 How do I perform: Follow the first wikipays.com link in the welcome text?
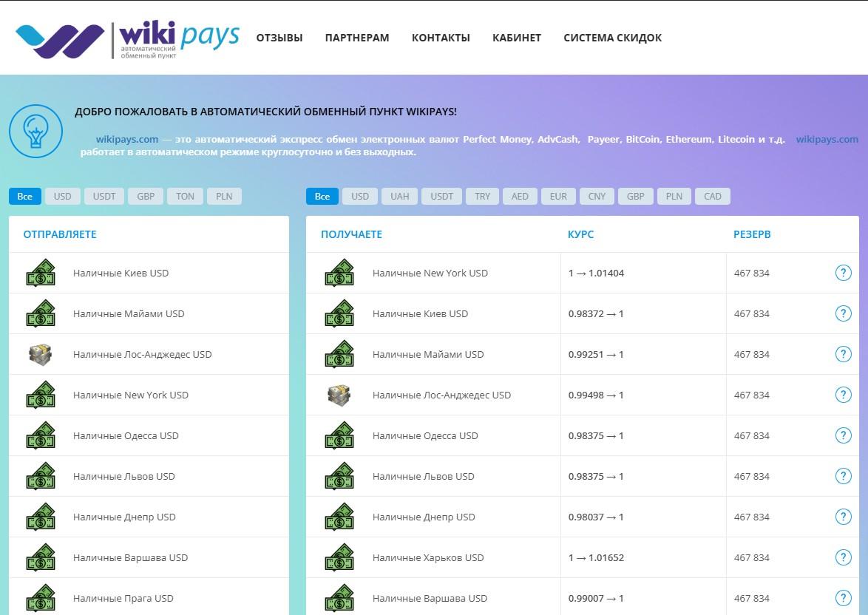tap(126, 140)
